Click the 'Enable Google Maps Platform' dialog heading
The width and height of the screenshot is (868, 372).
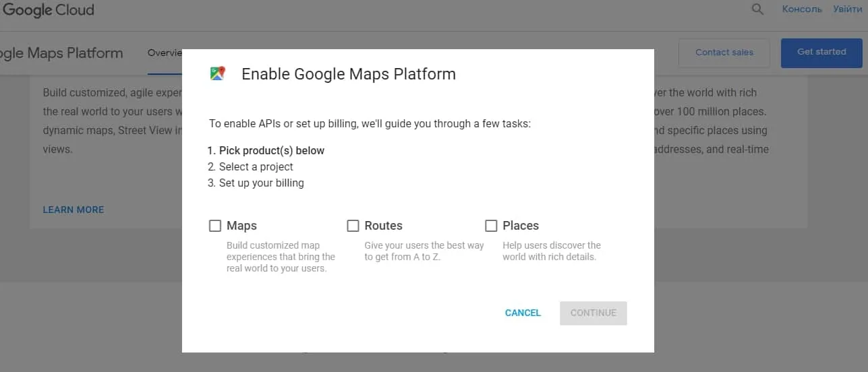tap(349, 74)
